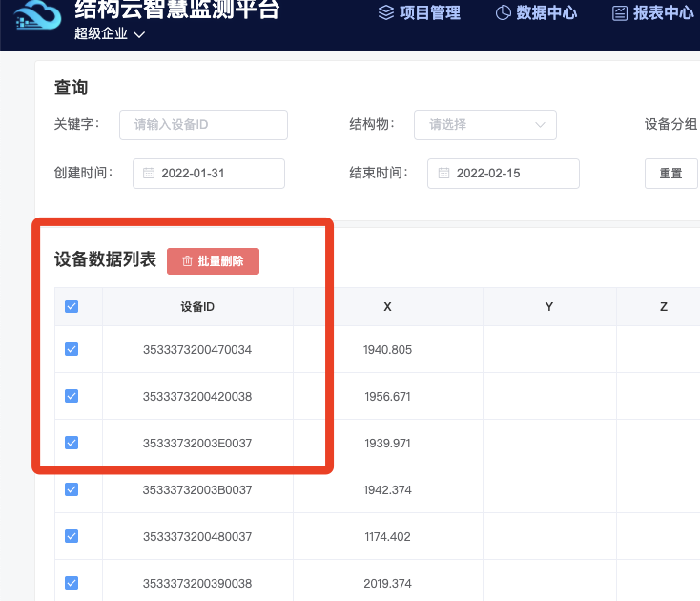Open 数据中心 menu

536,12
